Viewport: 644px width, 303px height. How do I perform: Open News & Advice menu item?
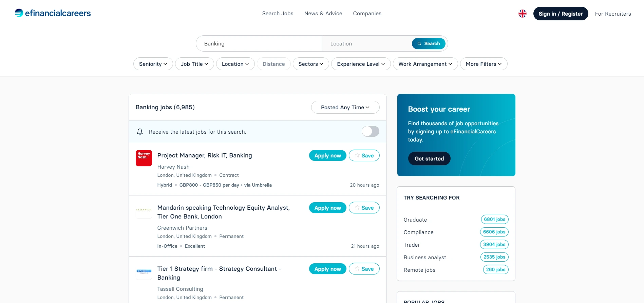pyautogui.click(x=323, y=14)
